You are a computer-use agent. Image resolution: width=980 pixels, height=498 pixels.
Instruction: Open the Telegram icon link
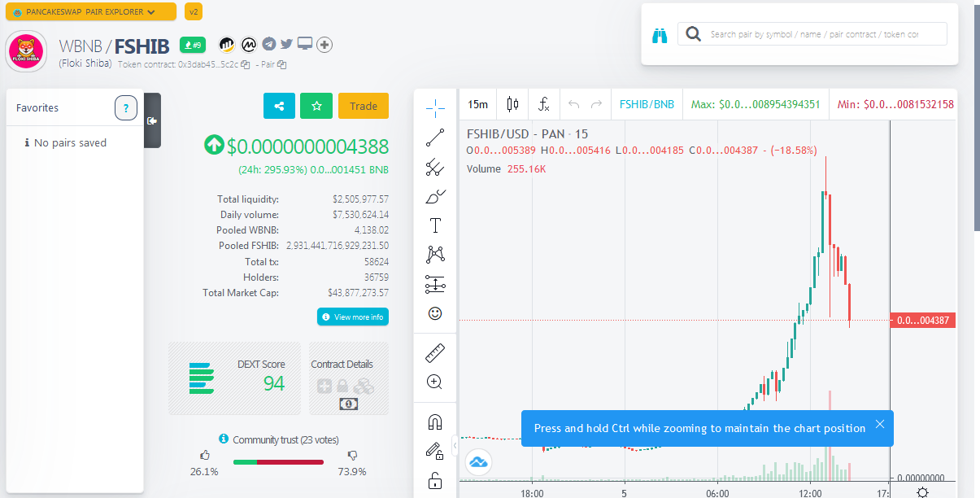click(268, 44)
